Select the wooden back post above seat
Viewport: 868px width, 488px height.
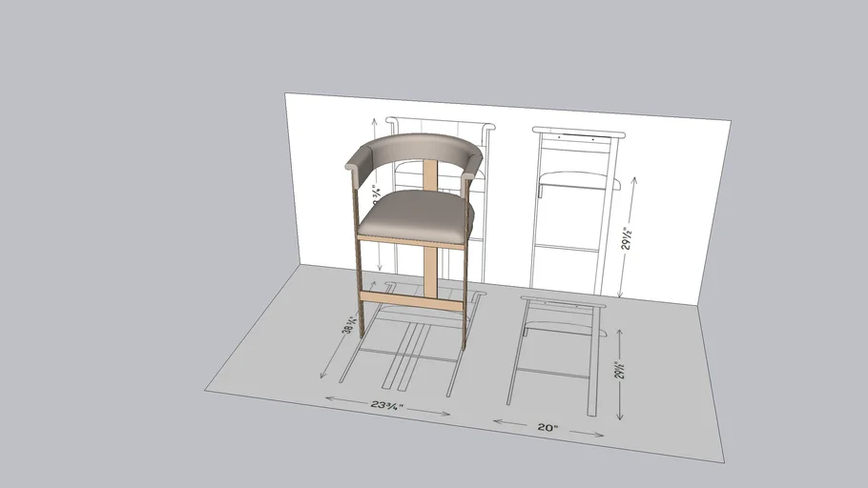[x=431, y=175]
